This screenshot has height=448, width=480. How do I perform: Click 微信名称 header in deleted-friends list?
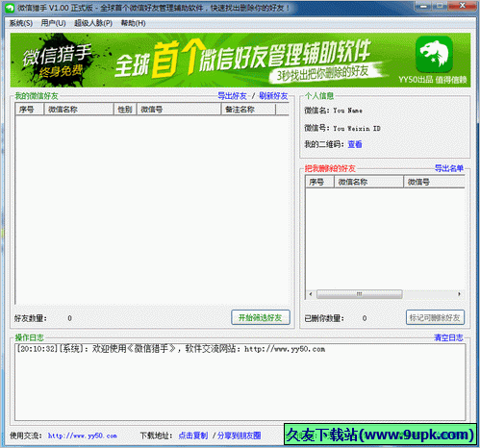pos(368,182)
